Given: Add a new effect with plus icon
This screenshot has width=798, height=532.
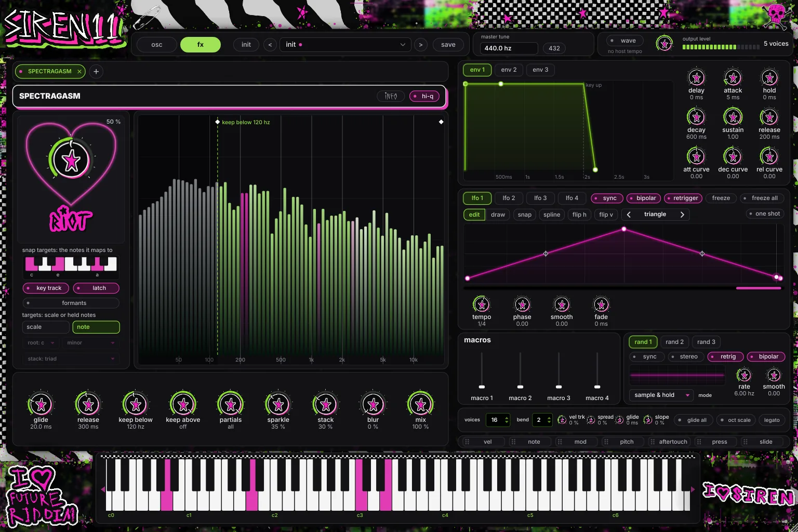Looking at the screenshot, I should tap(96, 72).
